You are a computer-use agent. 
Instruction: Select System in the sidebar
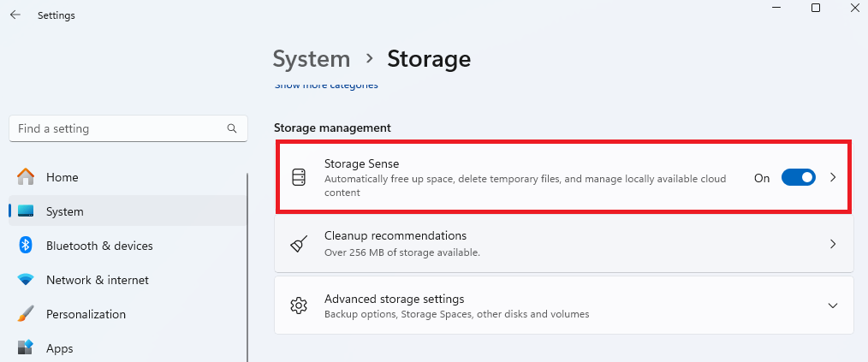point(64,211)
